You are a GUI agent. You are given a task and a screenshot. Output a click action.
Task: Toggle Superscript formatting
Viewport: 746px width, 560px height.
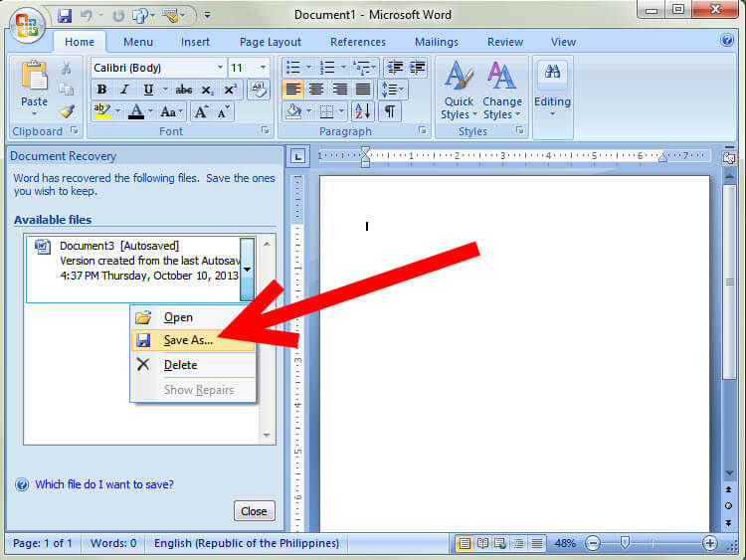tap(231, 90)
